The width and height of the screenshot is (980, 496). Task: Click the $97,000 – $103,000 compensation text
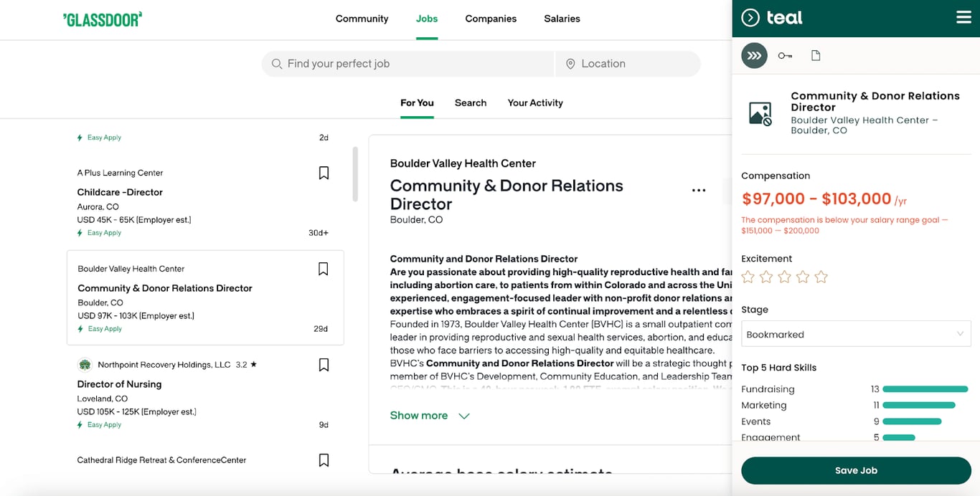coord(816,199)
